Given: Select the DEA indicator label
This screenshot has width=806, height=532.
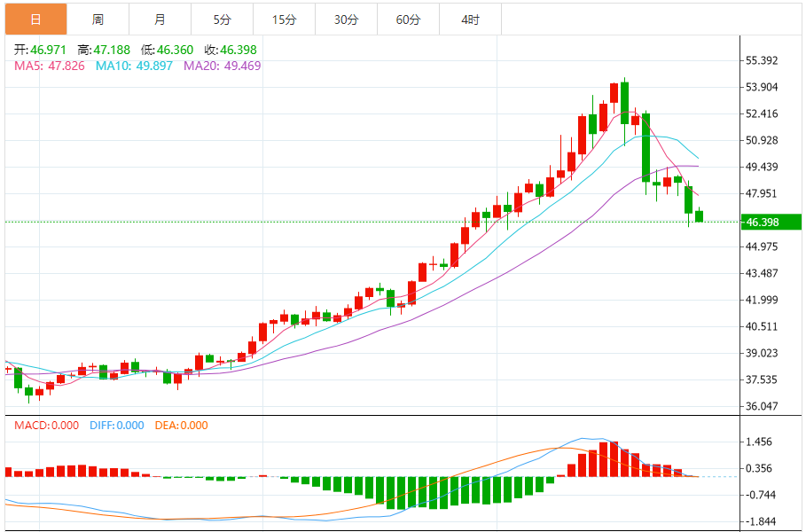Looking at the screenshot, I should (181, 426).
